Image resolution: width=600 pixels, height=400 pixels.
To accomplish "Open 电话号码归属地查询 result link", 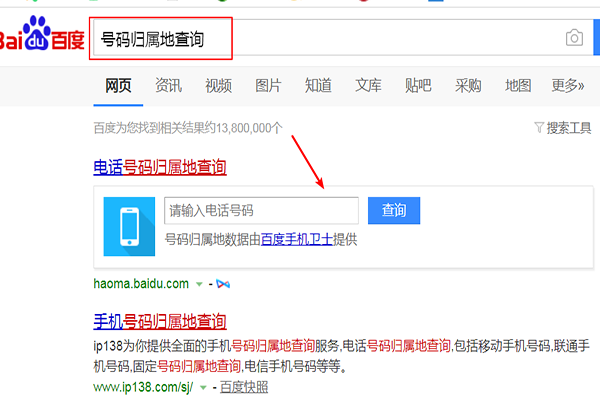I will click(x=160, y=168).
